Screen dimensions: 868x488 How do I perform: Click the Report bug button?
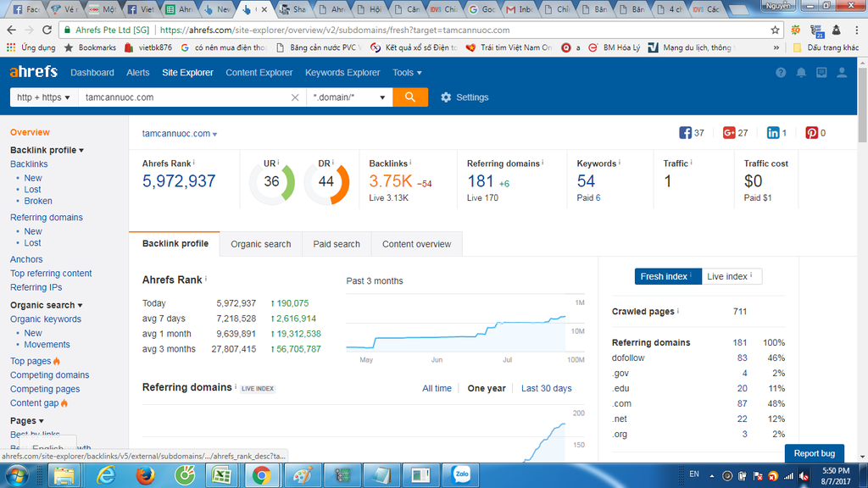pyautogui.click(x=815, y=453)
